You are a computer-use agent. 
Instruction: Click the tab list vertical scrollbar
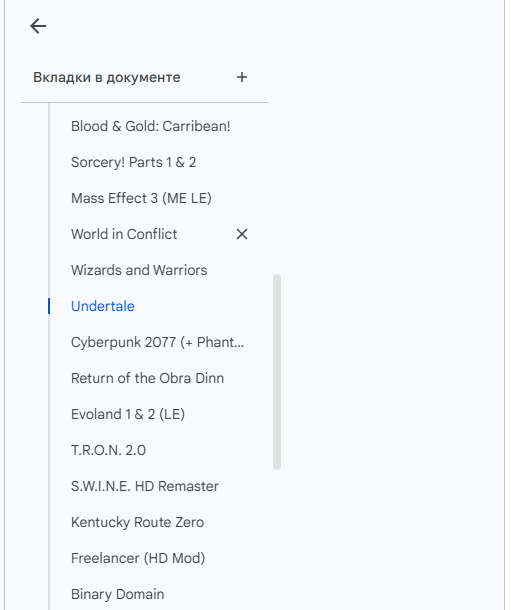tap(277, 372)
